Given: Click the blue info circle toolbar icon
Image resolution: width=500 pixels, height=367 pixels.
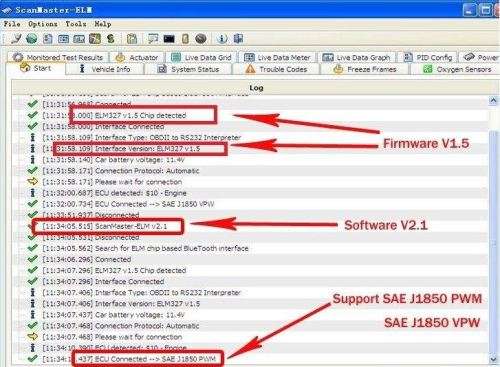Looking at the screenshot, I should point(222,39).
